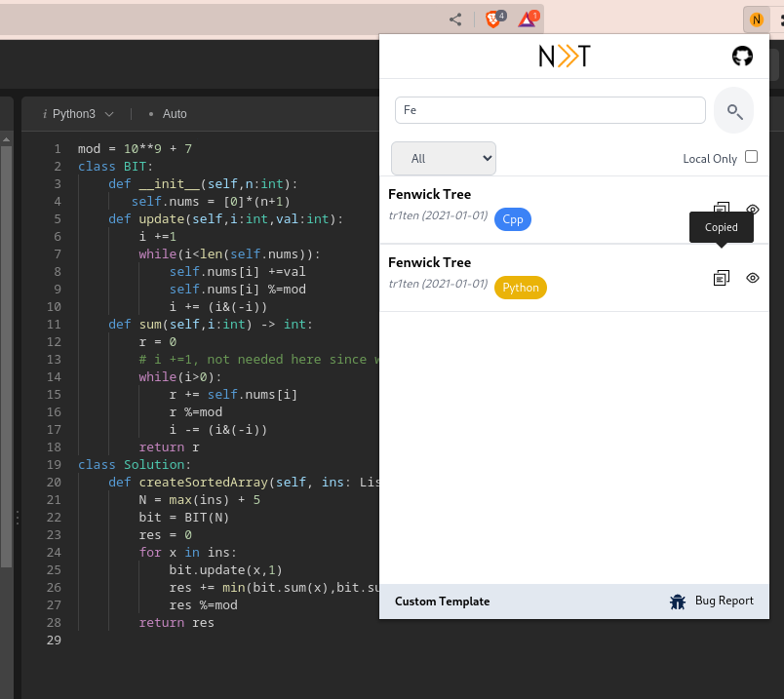Click the Brave Shields lion icon
784x699 pixels.
493,19
